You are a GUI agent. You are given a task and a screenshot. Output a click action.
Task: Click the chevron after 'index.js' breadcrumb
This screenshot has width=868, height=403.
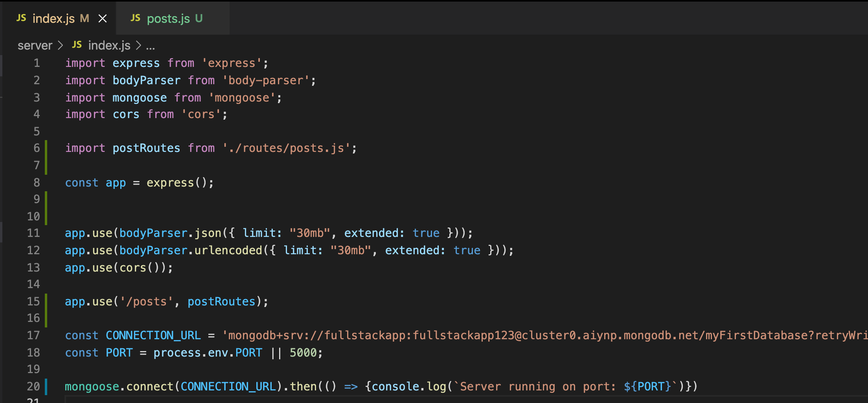(138, 46)
